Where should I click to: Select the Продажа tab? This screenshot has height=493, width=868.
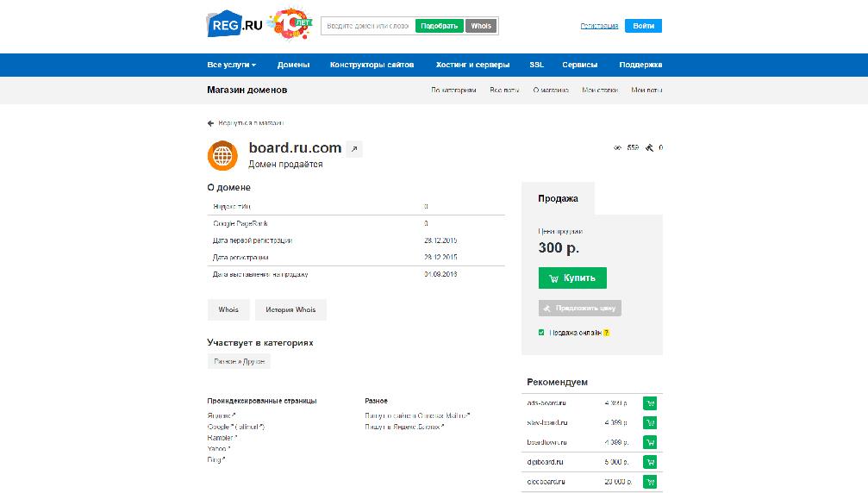tap(558, 198)
